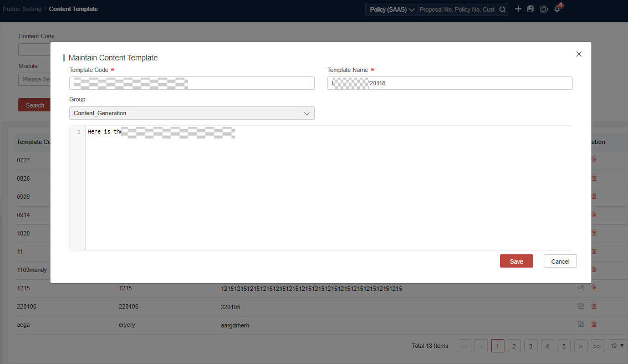Click the search magnifier icon in the header
Viewport: 628px width, 364px height.
502,9
